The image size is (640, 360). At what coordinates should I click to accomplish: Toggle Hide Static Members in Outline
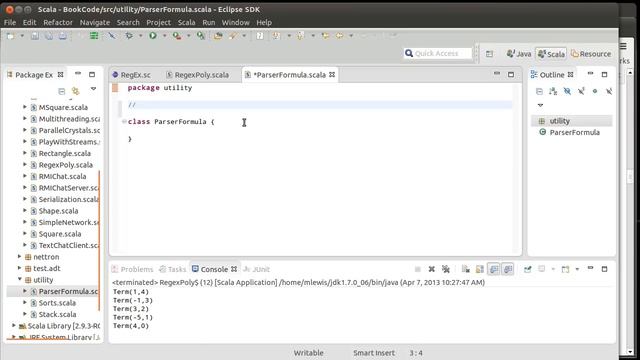(581, 91)
